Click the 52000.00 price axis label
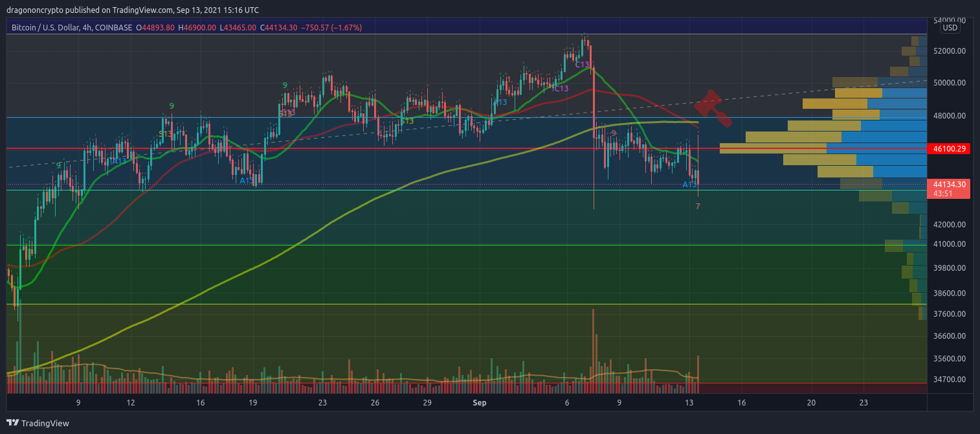This screenshot has width=980, height=434. tap(950, 51)
